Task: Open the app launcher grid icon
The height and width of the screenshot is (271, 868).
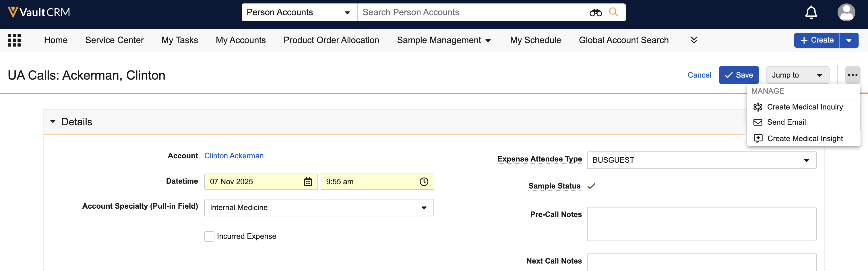Action: coord(14,40)
